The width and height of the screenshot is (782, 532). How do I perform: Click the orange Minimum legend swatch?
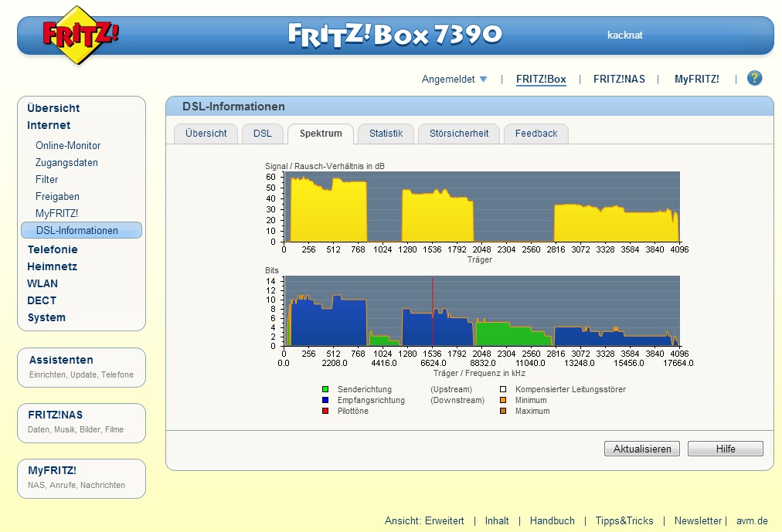pos(503,400)
